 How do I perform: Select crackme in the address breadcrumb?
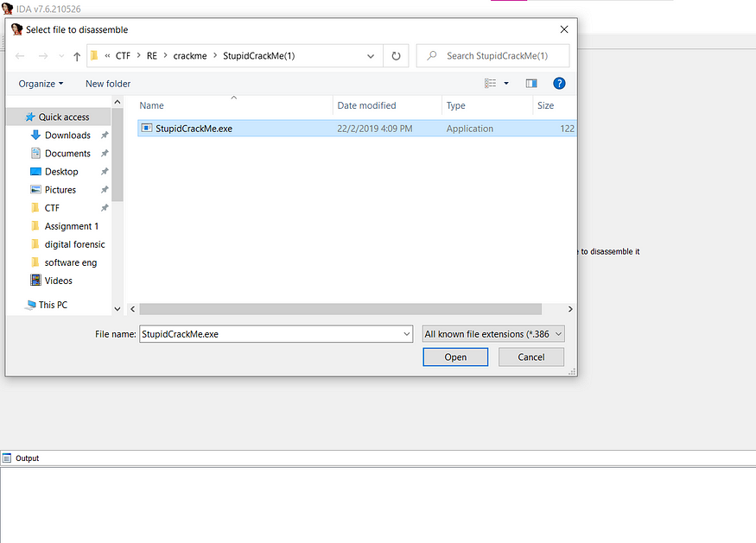tap(190, 56)
